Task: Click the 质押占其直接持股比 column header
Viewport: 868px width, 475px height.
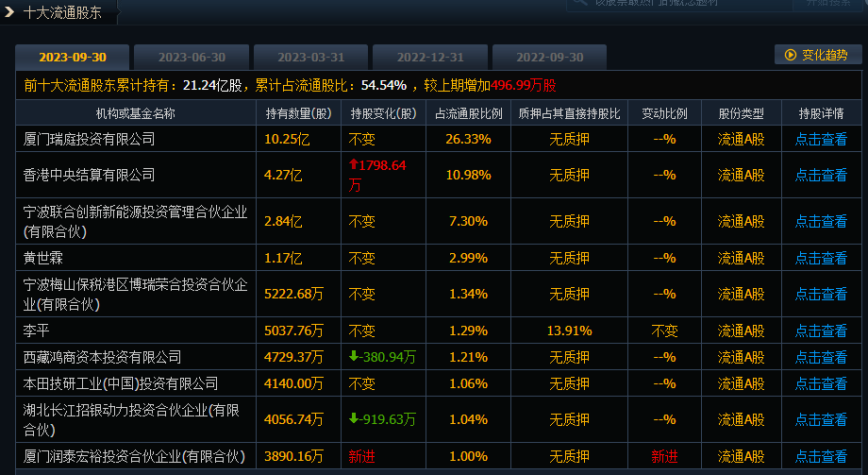Action: [x=569, y=113]
